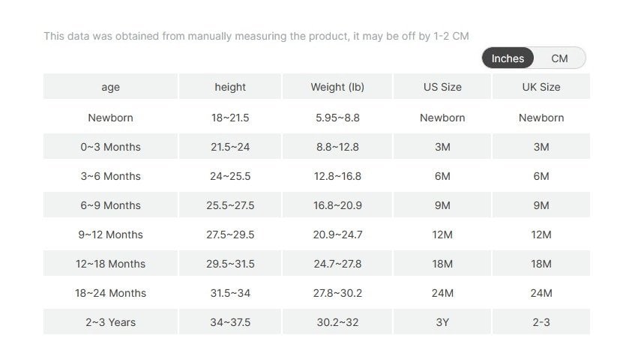Select the Inches unit option

pos(508,58)
